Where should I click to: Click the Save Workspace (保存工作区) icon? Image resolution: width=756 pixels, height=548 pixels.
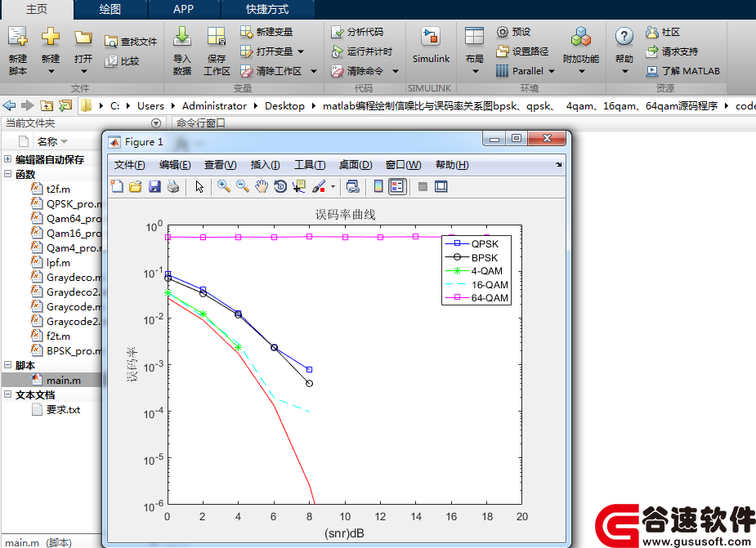(x=217, y=37)
